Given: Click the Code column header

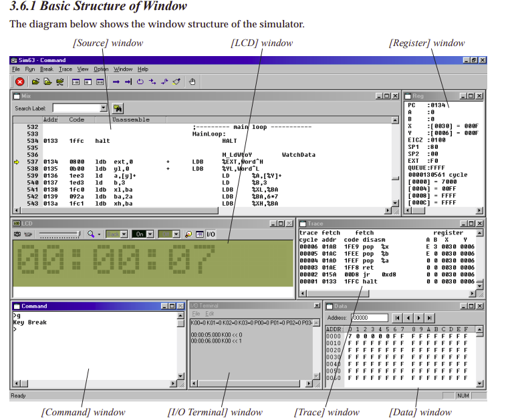Looking at the screenshot, I should pos(76,120).
